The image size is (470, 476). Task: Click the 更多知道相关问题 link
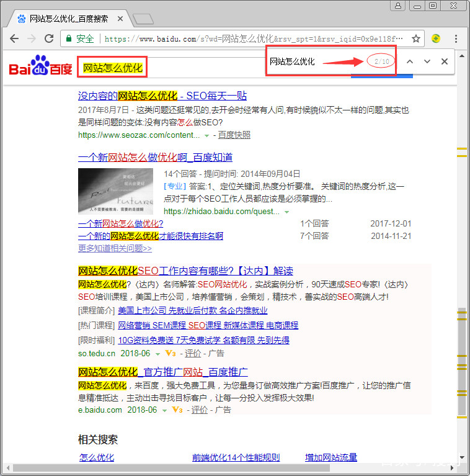[115, 248]
